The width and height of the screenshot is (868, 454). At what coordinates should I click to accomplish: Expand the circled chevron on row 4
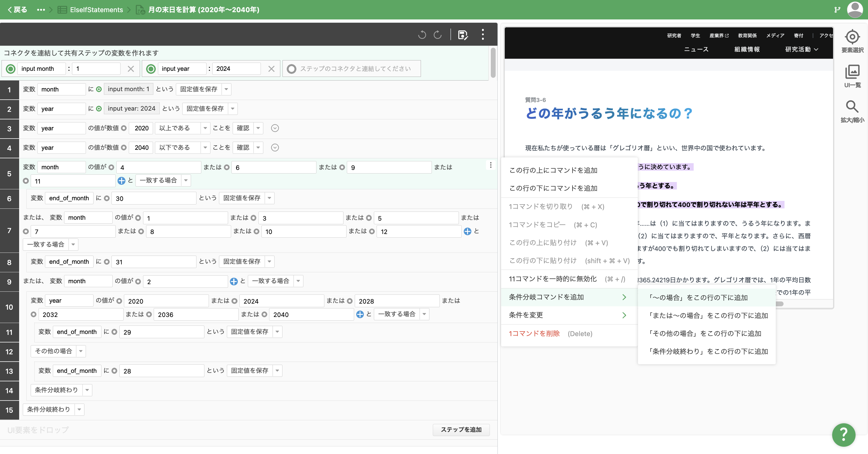(x=275, y=148)
